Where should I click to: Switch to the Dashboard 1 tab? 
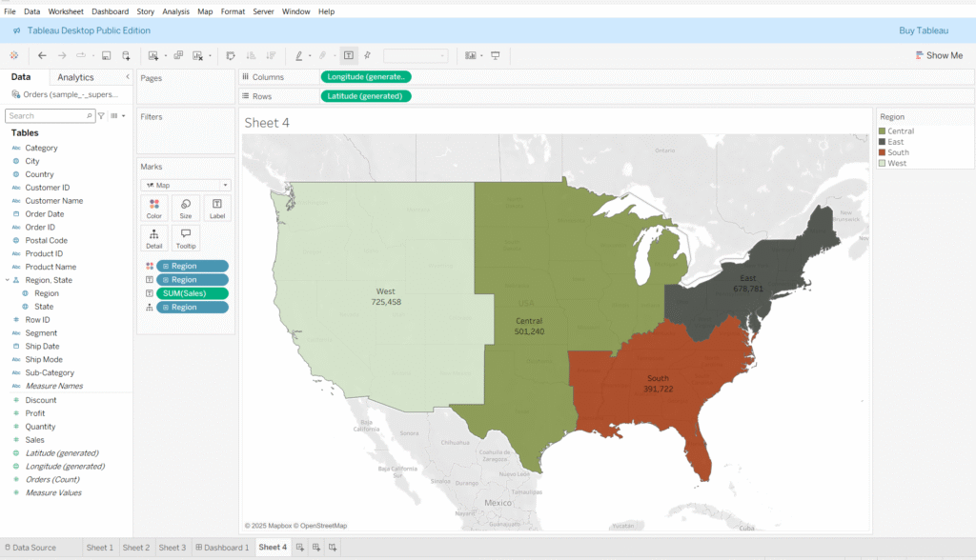(222, 548)
